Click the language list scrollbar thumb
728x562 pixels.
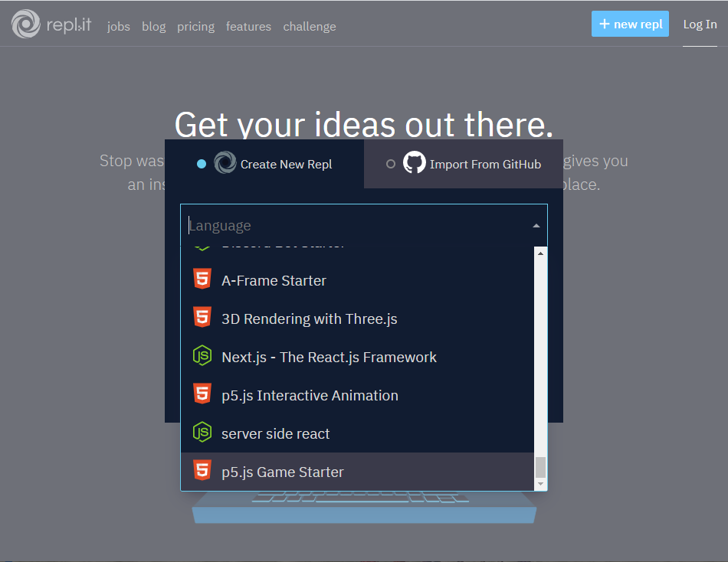(540, 467)
